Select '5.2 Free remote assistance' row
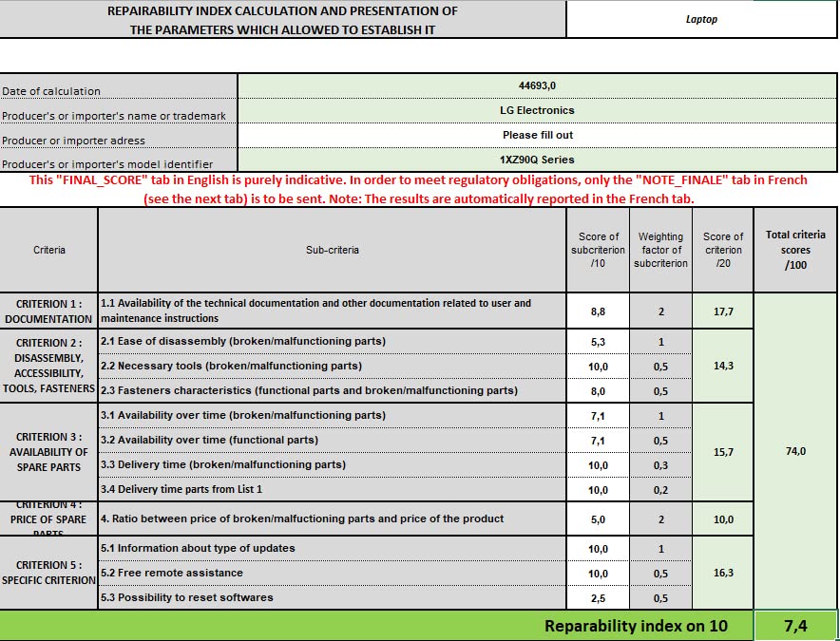This screenshot has height=641, width=840. (172, 573)
